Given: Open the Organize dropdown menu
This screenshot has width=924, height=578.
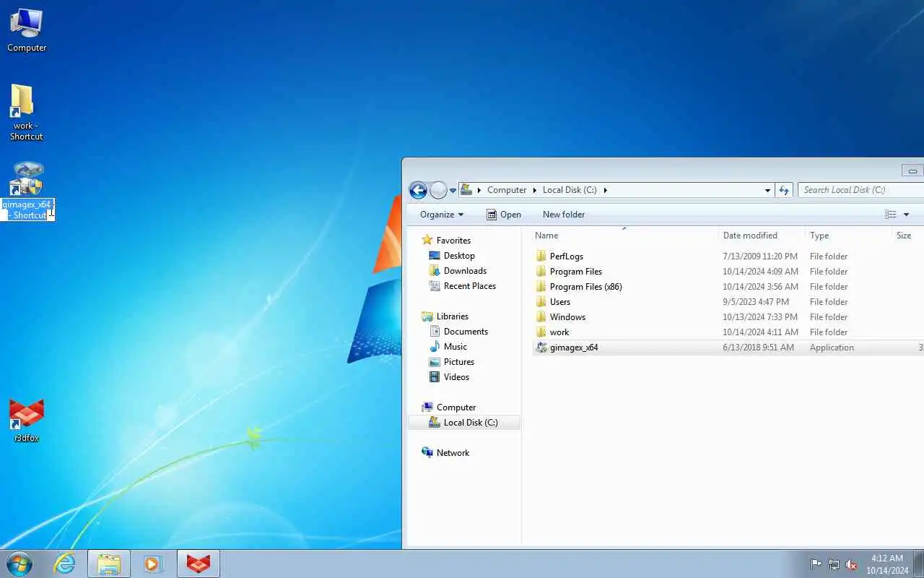Looking at the screenshot, I should pyautogui.click(x=441, y=215).
